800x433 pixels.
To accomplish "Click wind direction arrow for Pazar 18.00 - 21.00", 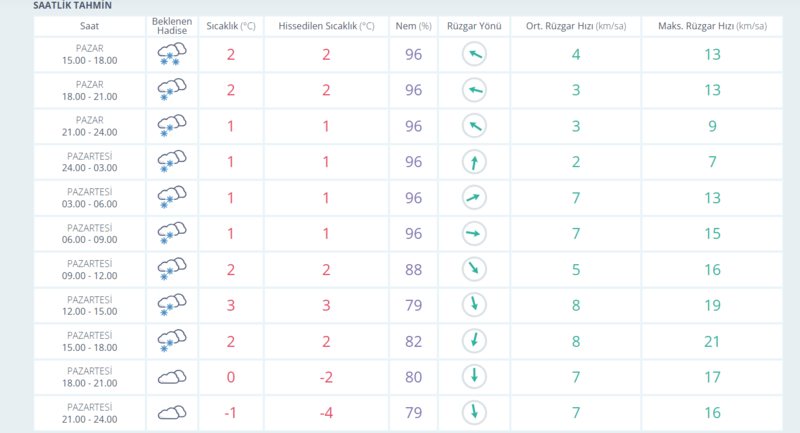I will tap(474, 91).
